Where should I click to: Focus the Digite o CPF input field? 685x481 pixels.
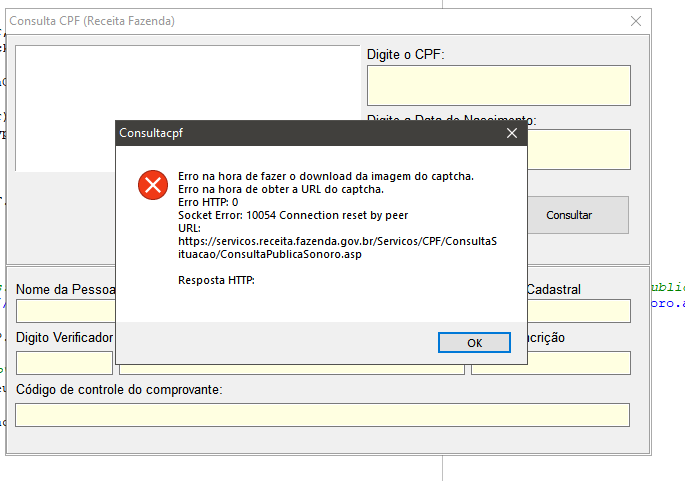point(498,86)
